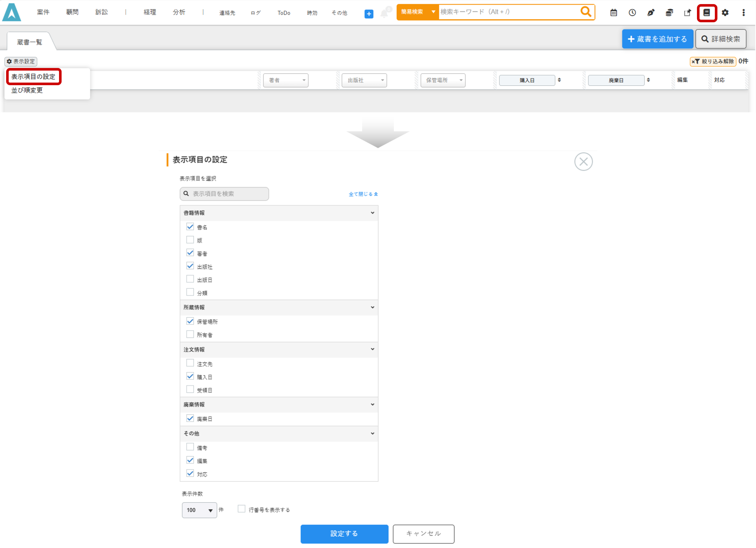The height and width of the screenshot is (548, 756).
Task: Open the 分析 menu
Action: click(179, 12)
